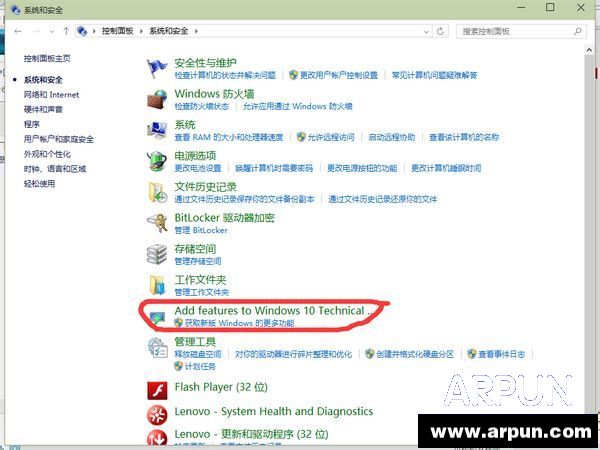Click 更改用户帐户控制设置 link
Screen dimensions: 600x450
coord(338,75)
